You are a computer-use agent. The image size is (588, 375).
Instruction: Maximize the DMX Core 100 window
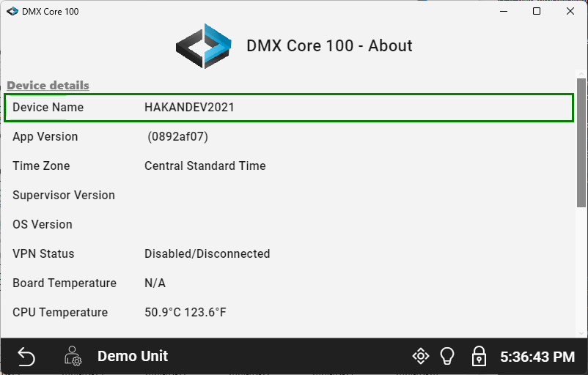[x=537, y=12]
